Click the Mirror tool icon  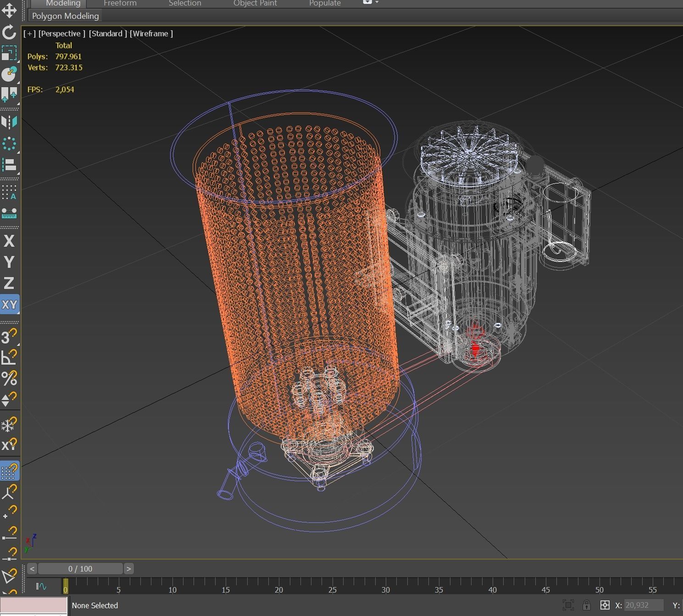pyautogui.click(x=9, y=122)
